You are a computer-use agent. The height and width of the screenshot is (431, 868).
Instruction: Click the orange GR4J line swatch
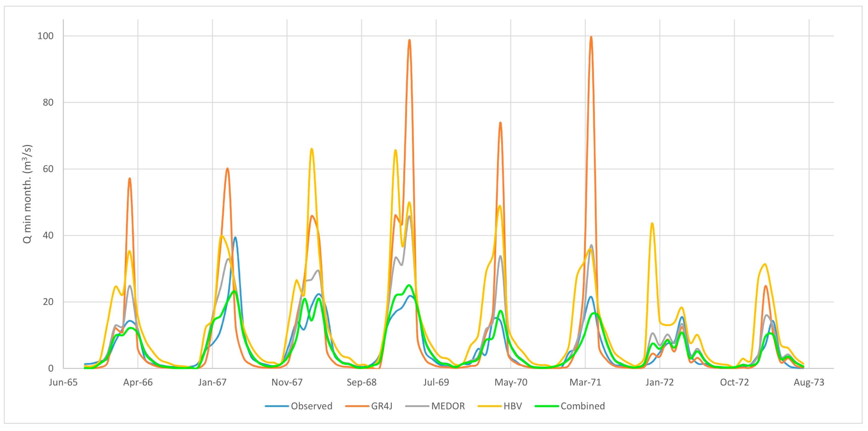pos(357,407)
